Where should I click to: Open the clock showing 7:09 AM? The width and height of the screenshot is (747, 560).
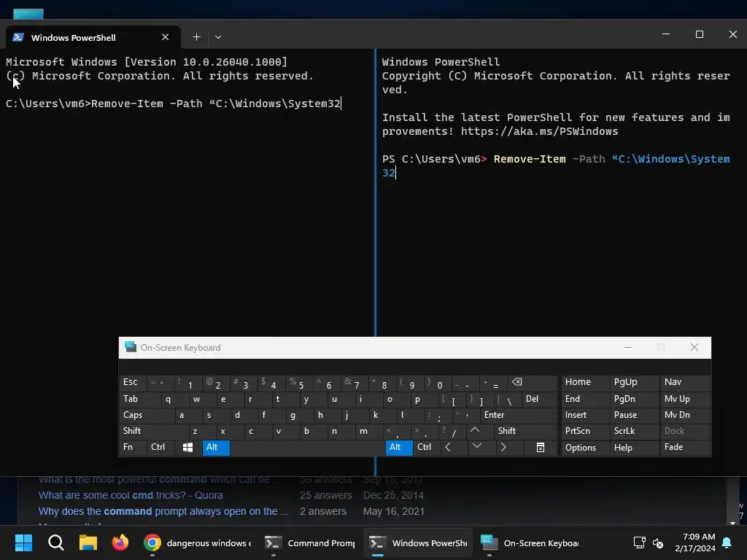click(x=695, y=542)
